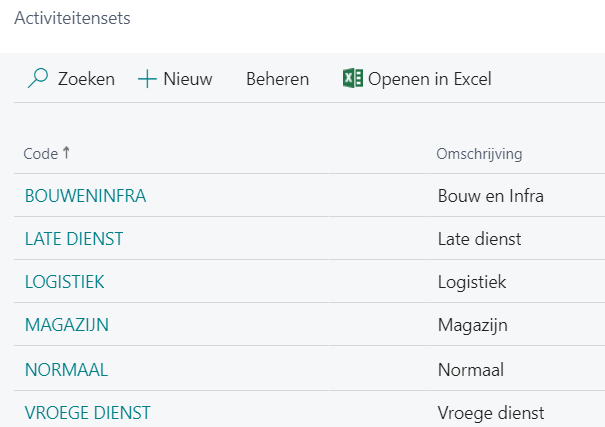Viewport: 605px width, 427px height.
Task: Open the VROEGE DIENST code link
Action: 87,412
